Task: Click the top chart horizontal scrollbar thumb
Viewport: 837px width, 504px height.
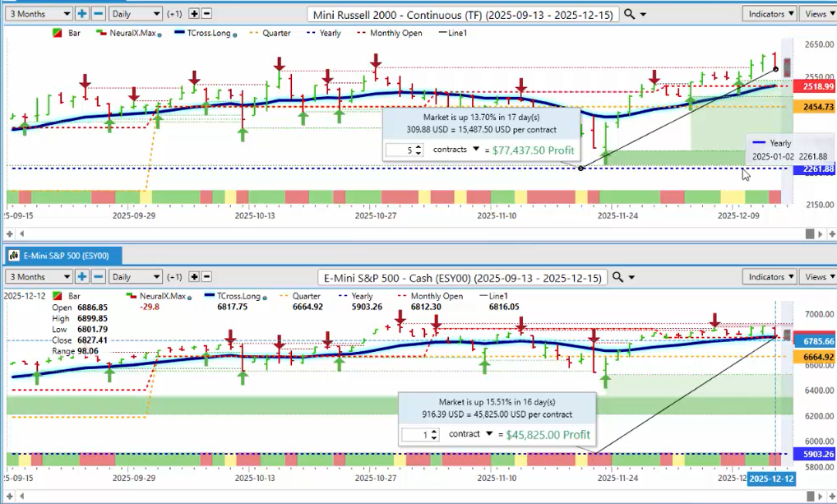Action: [810, 234]
